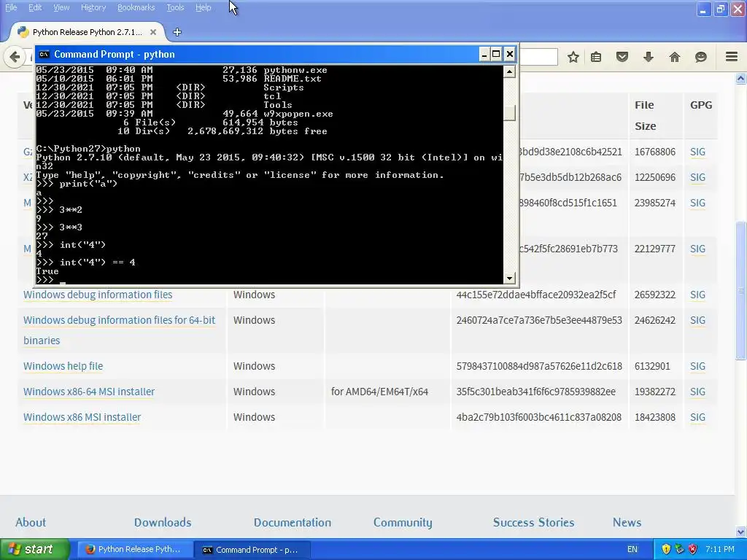Open the History menu
The width and height of the screenshot is (747, 560).
tap(93, 7)
